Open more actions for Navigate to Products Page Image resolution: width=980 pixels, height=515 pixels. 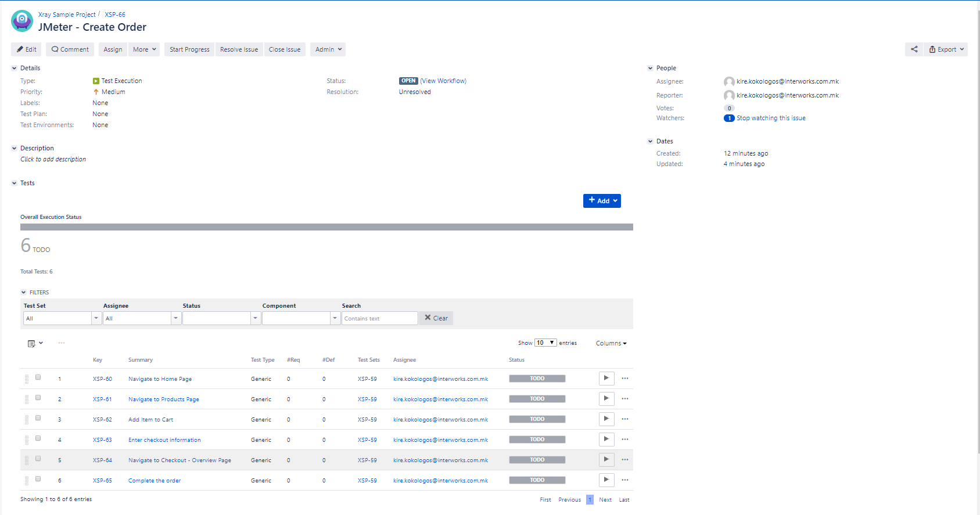click(625, 399)
